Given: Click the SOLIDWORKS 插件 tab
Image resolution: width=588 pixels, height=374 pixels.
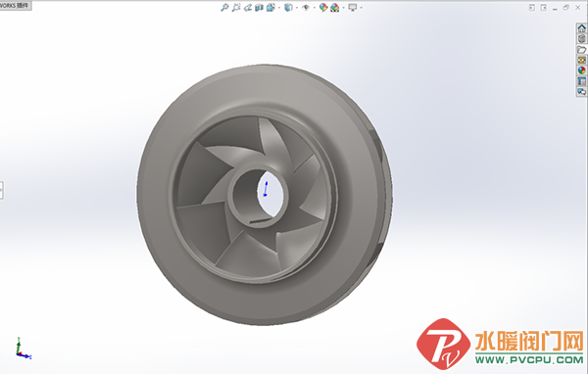Looking at the screenshot, I should [x=16, y=6].
